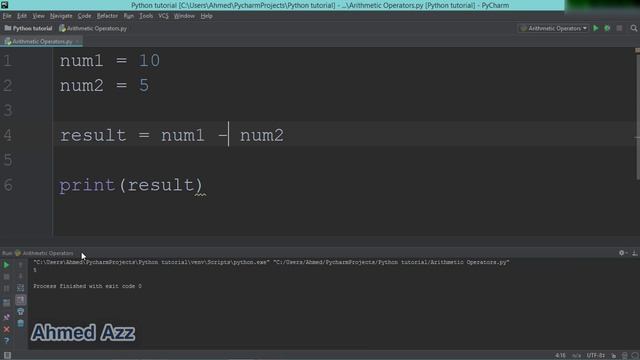Image resolution: width=640 pixels, height=360 pixels.
Task: Click editor vertical scrollbar on right edge
Action: tap(638, 116)
